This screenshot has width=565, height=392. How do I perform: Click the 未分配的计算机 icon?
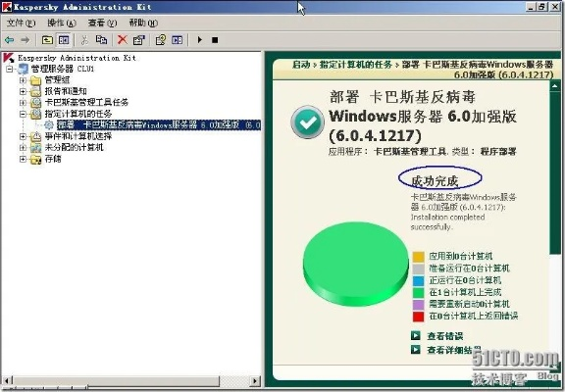tap(35, 148)
